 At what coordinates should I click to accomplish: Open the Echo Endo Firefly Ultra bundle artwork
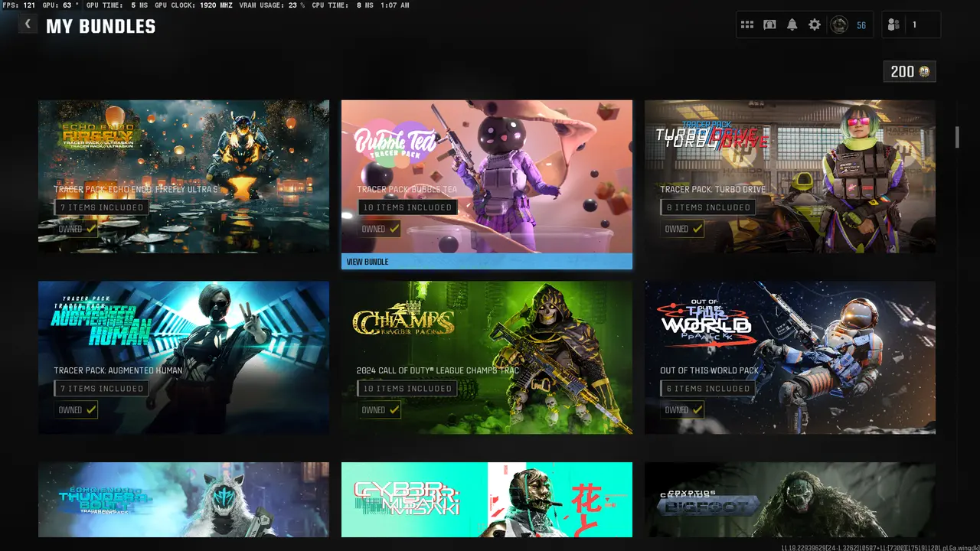point(184,176)
